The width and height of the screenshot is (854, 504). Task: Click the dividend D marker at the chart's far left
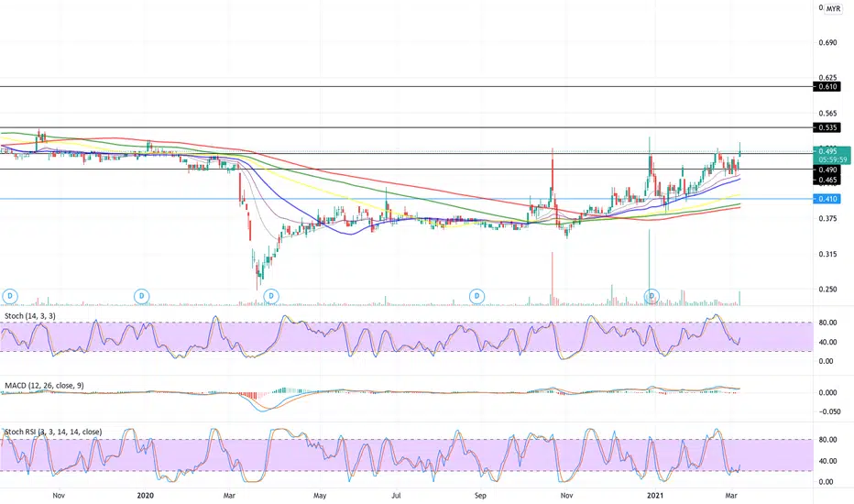tap(10, 296)
